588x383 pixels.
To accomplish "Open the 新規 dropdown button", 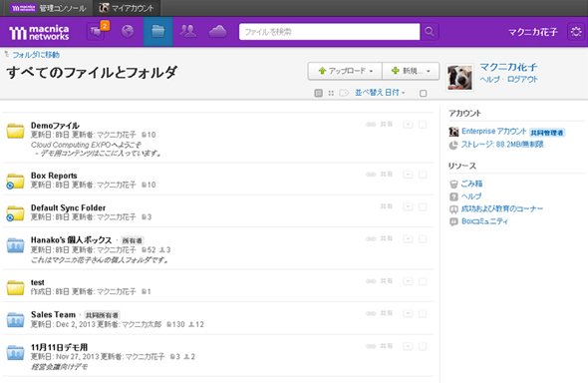I will click(x=411, y=71).
